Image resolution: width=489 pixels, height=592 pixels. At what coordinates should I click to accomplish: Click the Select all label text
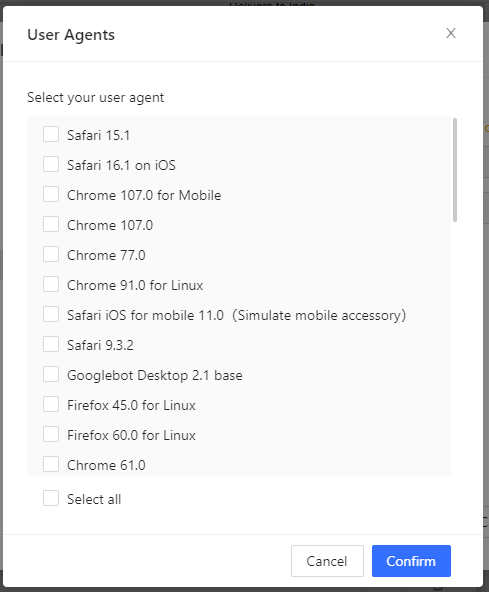(94, 499)
